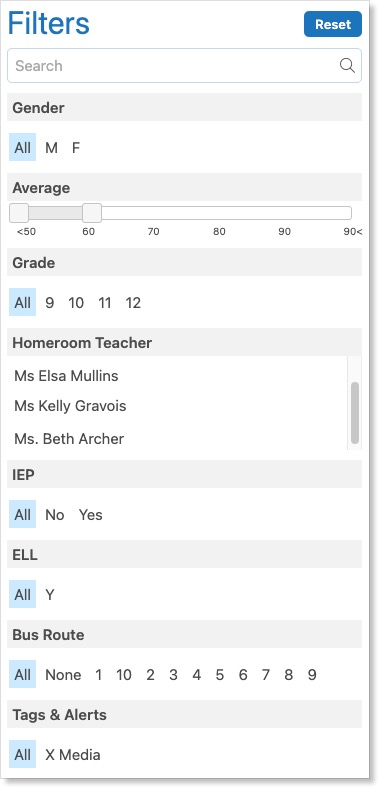Screen dimensions: 380x789
Task: Select X Media under Tags & Alerts
Action: click(x=72, y=755)
